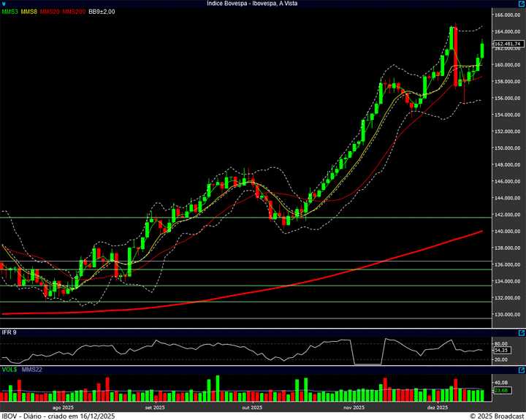Click the IFR 9 indicator panel title
Image resolution: width=526 pixels, height=420 pixels.
click(x=9, y=332)
